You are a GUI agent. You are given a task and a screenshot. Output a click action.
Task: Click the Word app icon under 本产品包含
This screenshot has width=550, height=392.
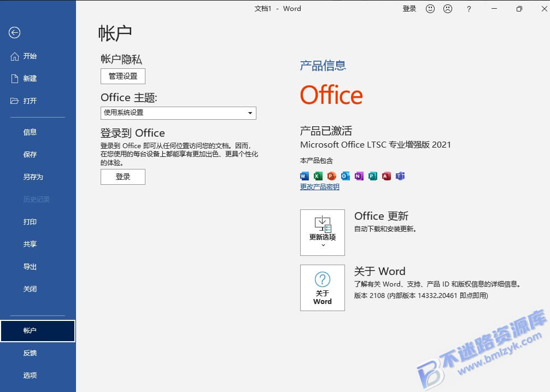pyautogui.click(x=305, y=176)
